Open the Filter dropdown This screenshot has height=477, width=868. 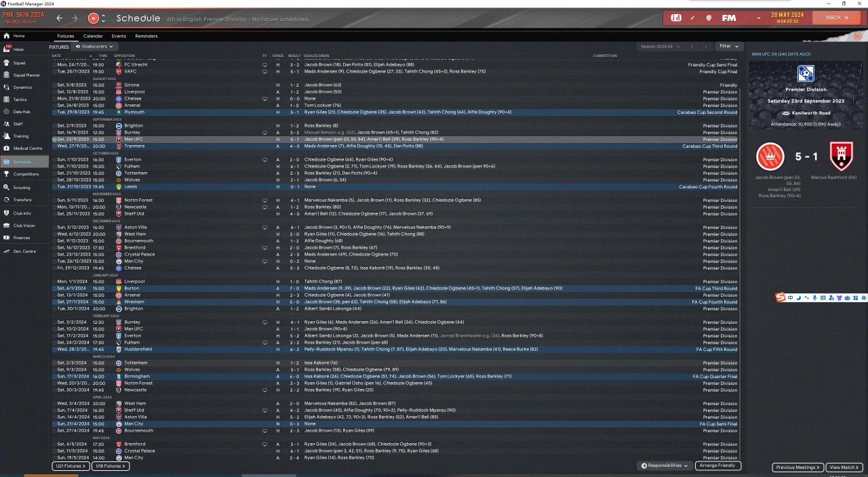(728, 47)
